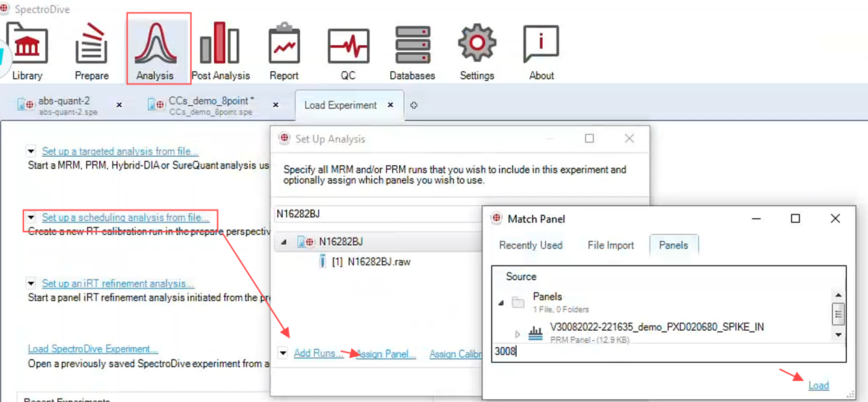
Task: Click the N16282BJ.raw file vial icon
Action: coord(322,262)
